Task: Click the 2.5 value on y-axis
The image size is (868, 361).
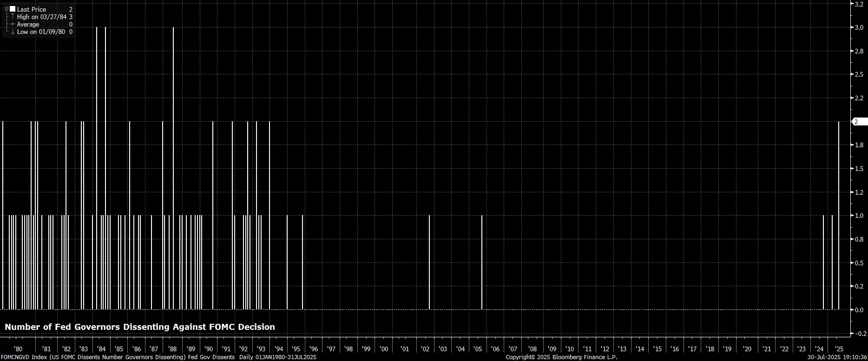Action: coord(859,74)
